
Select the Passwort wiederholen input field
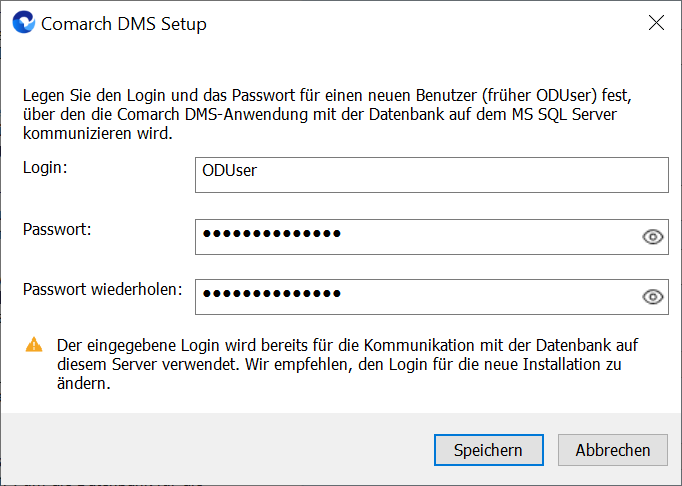[415, 296]
